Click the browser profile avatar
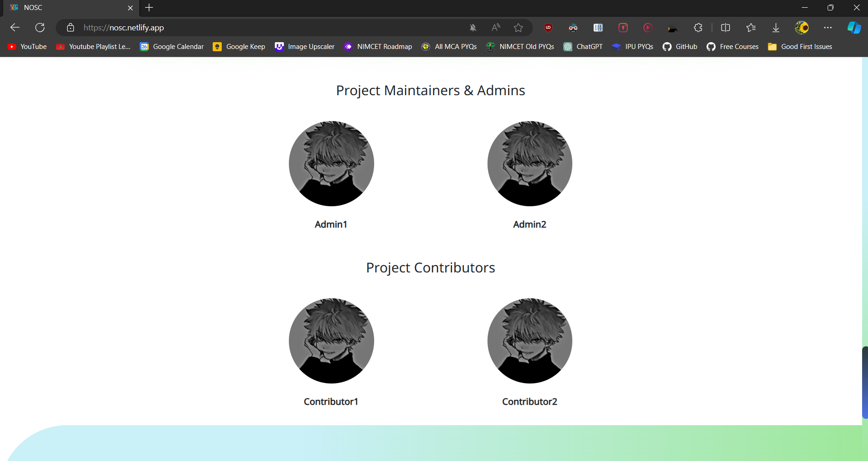The width and height of the screenshot is (868, 461). coord(802,28)
